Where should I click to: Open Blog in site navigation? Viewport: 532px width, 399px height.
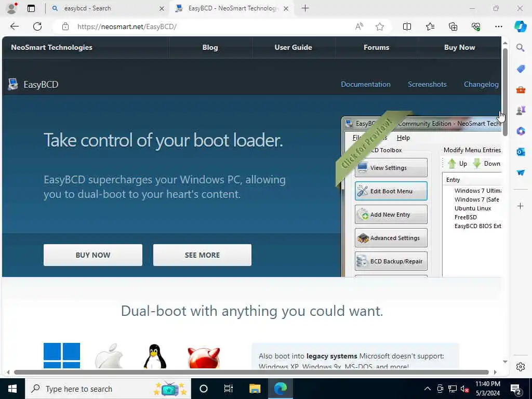(x=210, y=47)
